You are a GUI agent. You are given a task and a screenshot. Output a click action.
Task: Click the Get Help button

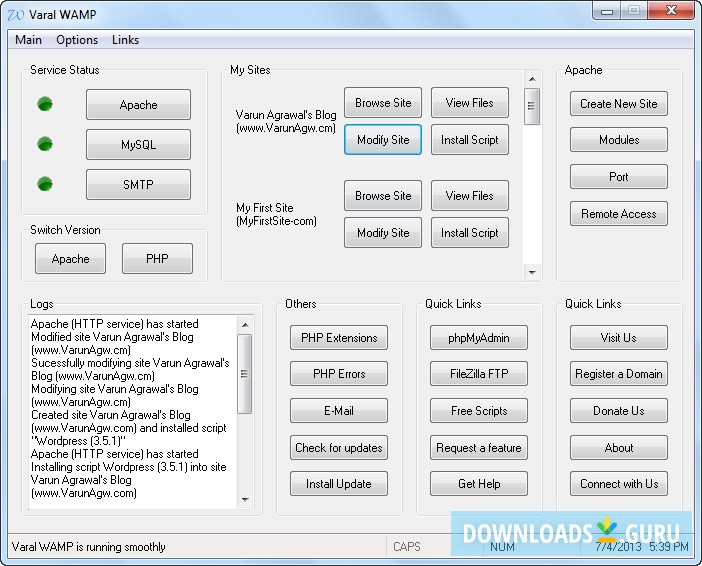pos(479,484)
